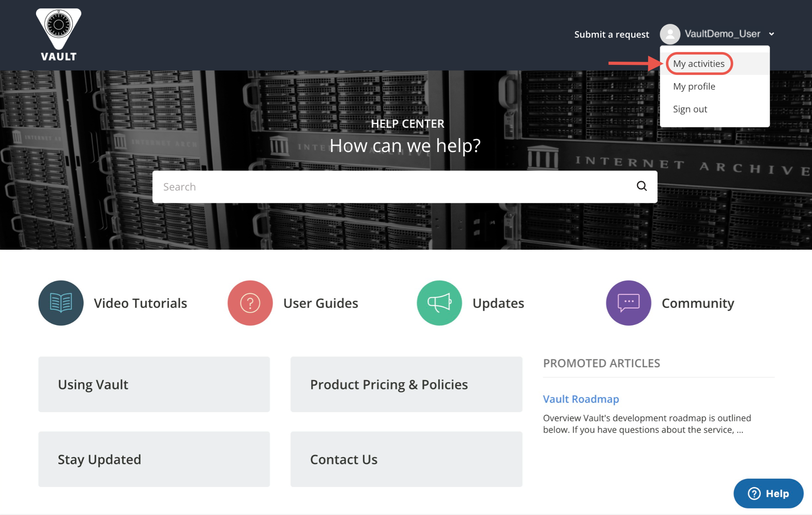
Task: Click the How can we help? heading
Action: [x=405, y=146]
